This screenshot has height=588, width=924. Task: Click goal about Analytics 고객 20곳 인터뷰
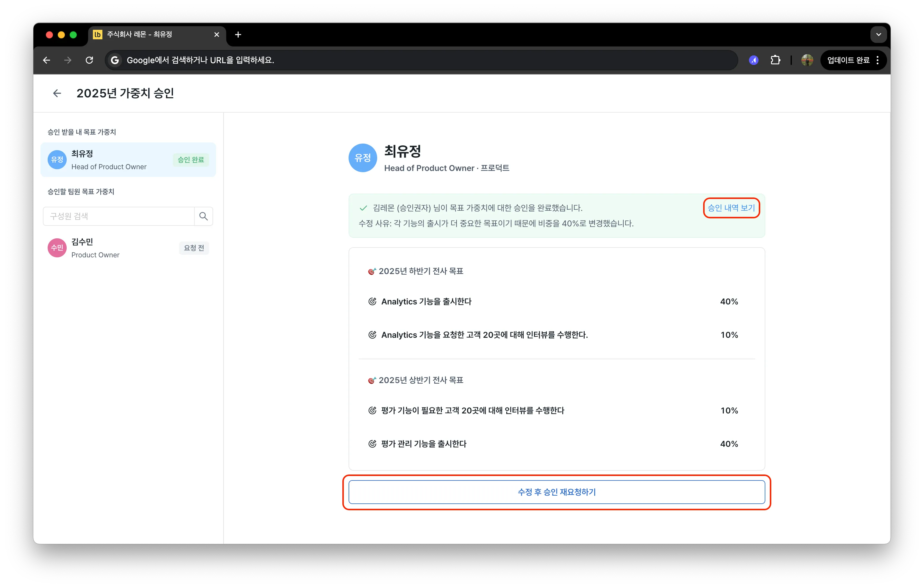(x=484, y=335)
